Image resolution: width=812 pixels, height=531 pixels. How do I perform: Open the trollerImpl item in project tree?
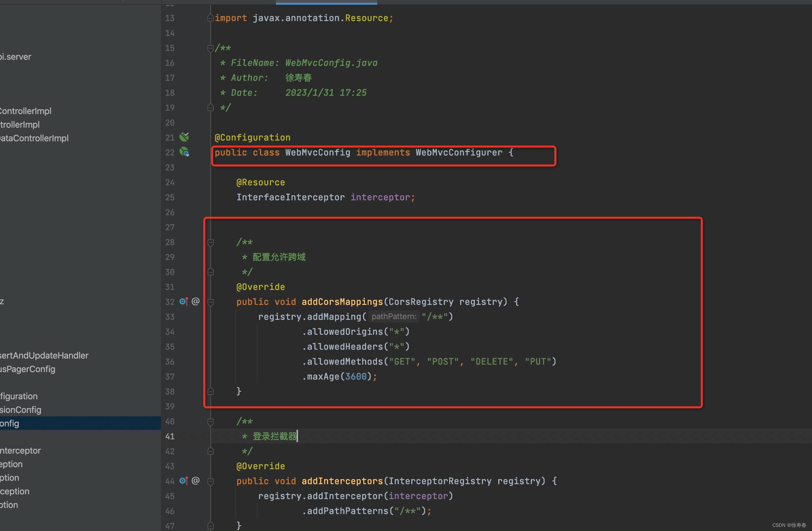(20, 125)
